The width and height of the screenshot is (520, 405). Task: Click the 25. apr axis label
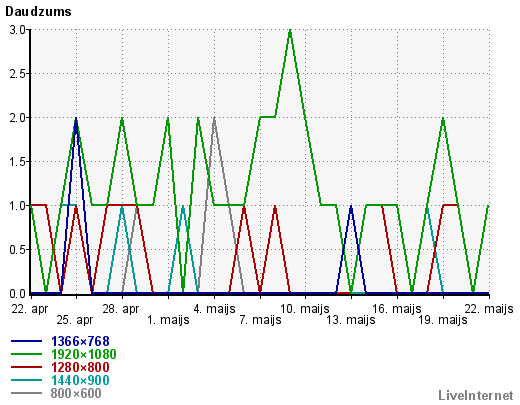pos(75,320)
